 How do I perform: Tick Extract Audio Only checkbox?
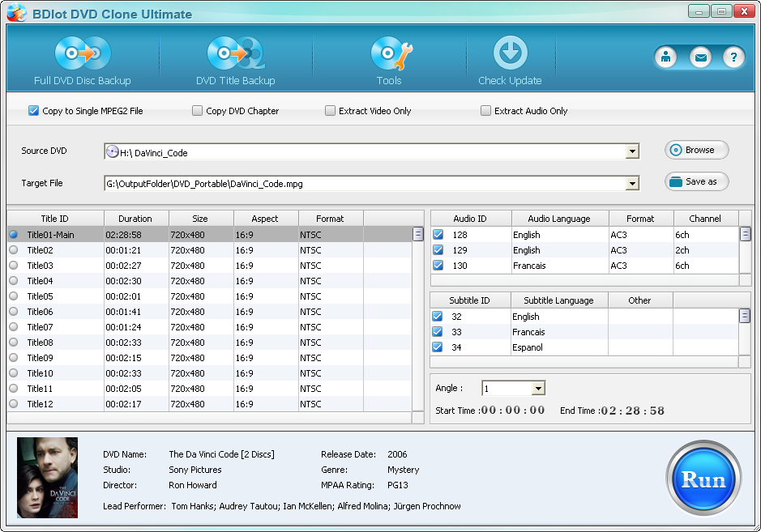pos(485,111)
